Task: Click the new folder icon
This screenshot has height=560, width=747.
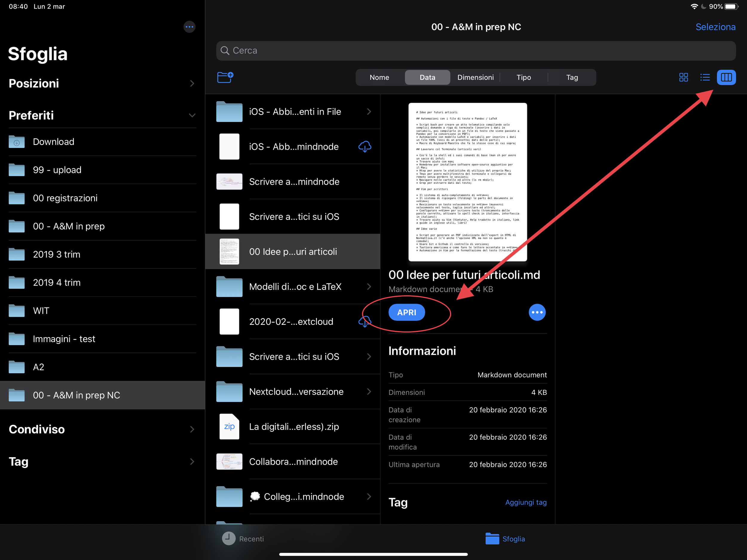Action: [x=225, y=77]
